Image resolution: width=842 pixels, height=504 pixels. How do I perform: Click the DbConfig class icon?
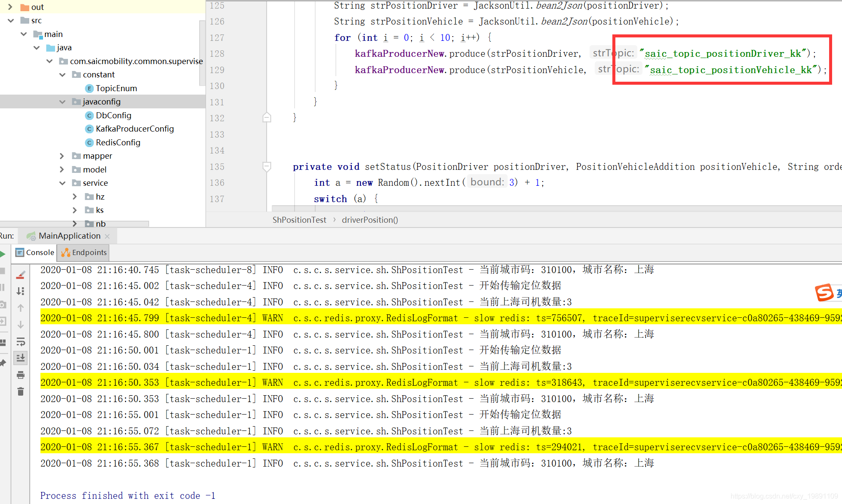pos(89,116)
